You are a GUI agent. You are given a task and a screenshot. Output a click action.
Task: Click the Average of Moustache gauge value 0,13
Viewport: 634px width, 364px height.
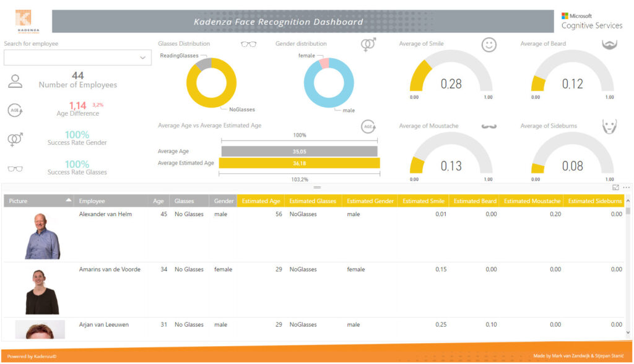451,167
